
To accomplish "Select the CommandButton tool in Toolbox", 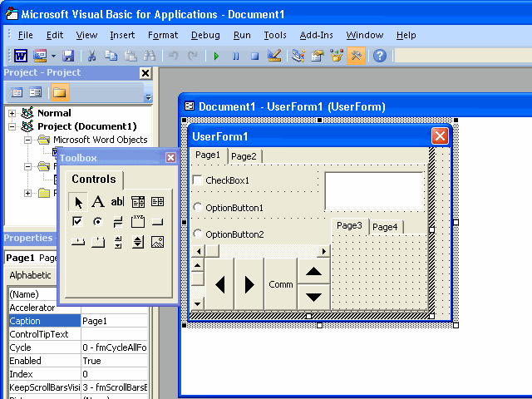I will pyautogui.click(x=157, y=222).
